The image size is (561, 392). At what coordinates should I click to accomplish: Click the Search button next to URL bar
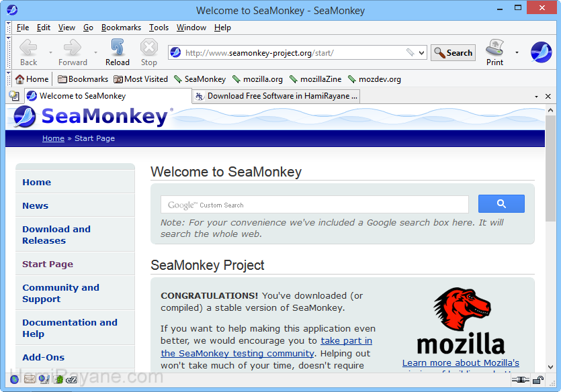point(453,53)
